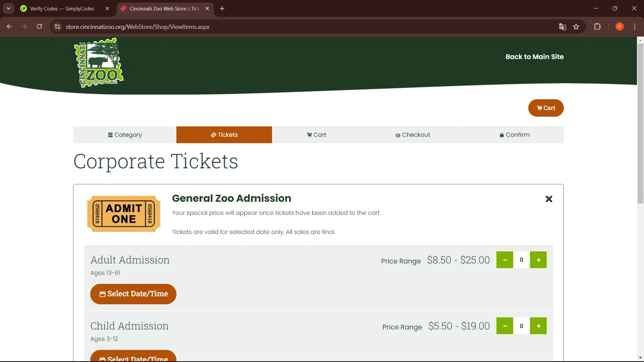Open the tab search dropdown arrow

pos(9,9)
